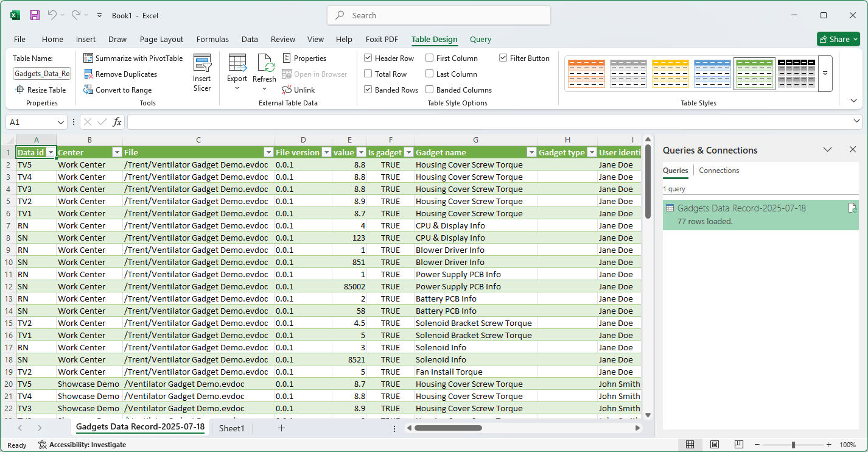Switch to Normal view in status bar
868x452 pixels.
click(x=690, y=445)
